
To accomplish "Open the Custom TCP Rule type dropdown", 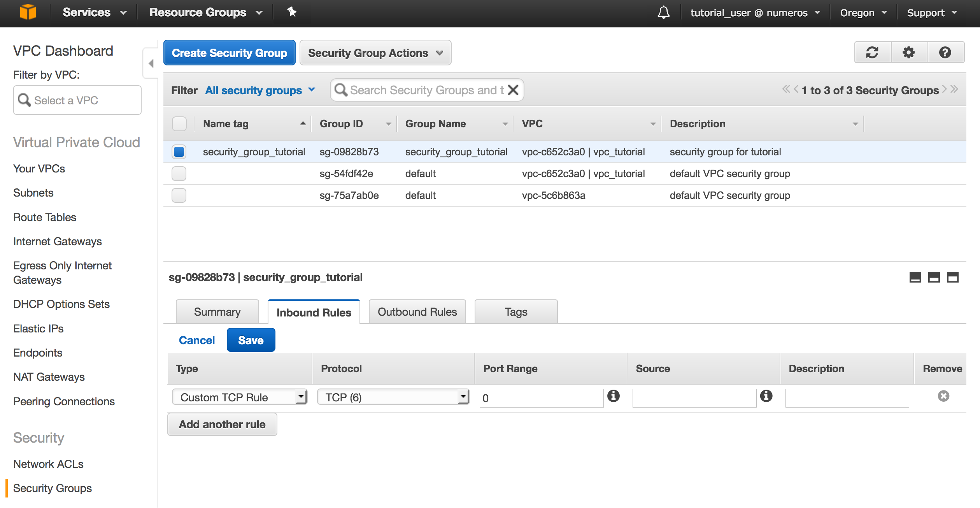I will pos(240,397).
